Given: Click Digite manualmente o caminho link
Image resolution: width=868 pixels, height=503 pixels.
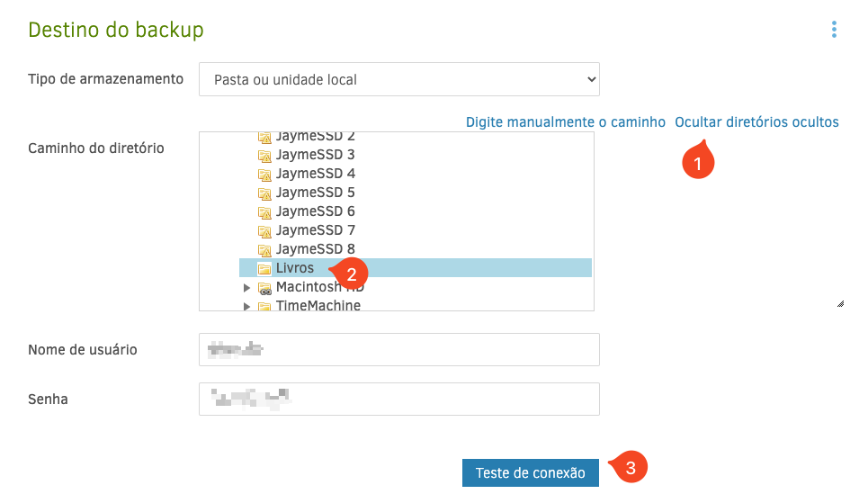Looking at the screenshot, I should click(x=565, y=122).
